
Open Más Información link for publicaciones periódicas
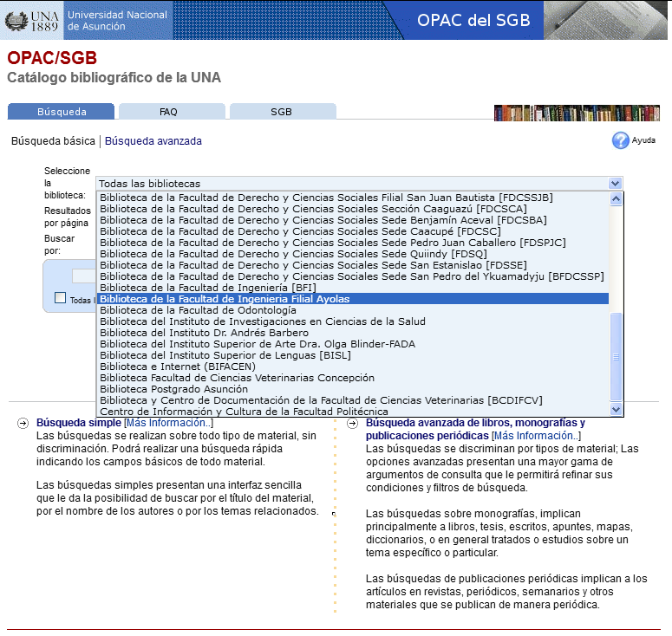(536, 436)
